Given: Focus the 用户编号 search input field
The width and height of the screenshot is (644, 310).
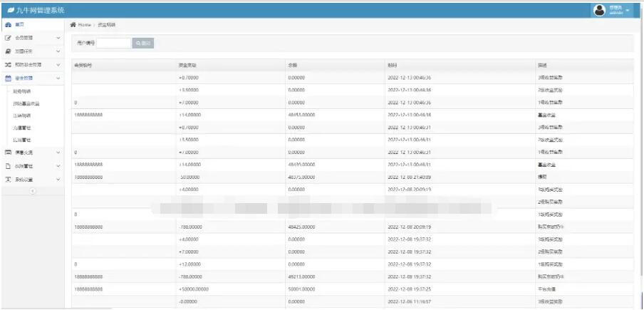Looking at the screenshot, I should pos(114,43).
